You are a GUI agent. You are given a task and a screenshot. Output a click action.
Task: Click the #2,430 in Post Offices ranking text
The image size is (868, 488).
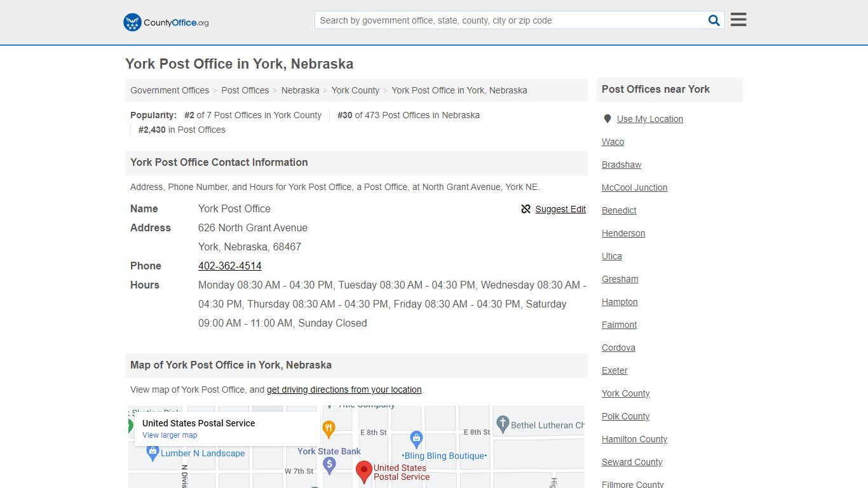click(182, 130)
